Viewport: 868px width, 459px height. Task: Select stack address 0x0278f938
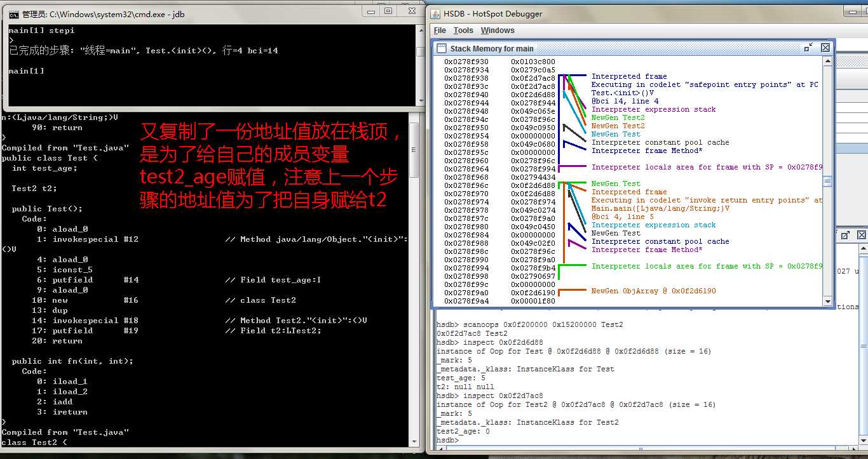[466, 78]
